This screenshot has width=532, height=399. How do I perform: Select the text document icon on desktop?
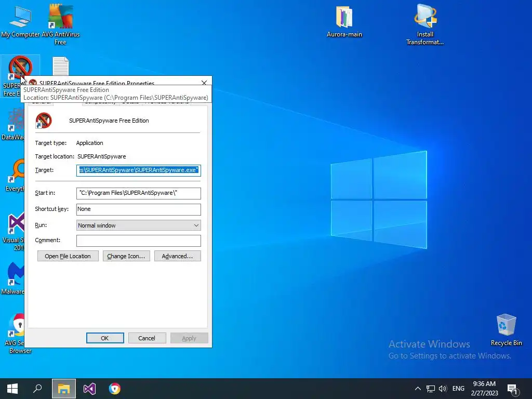[61, 66]
